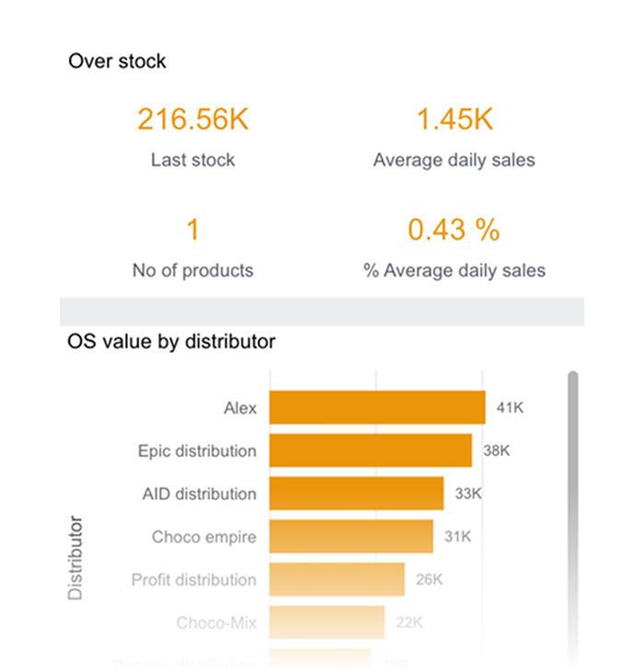Select the Alex bar in the chart
Screen dimensions: 644x672
377,407
